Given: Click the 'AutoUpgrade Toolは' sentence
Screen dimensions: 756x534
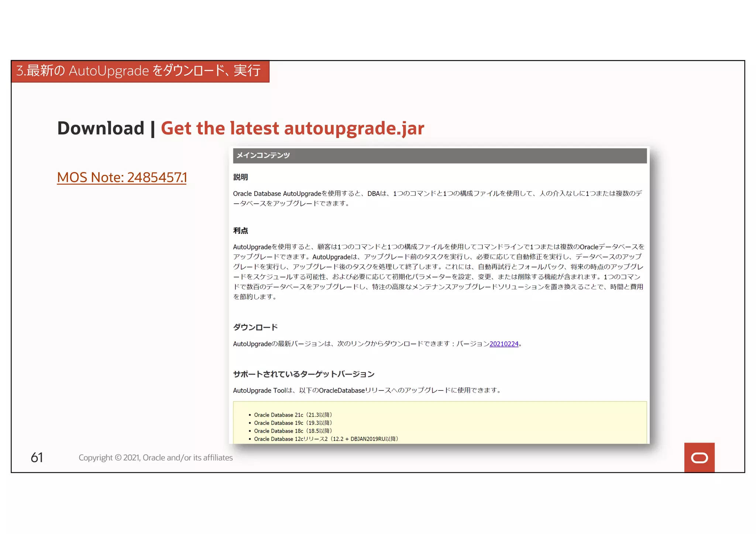Looking at the screenshot, I should [367, 390].
